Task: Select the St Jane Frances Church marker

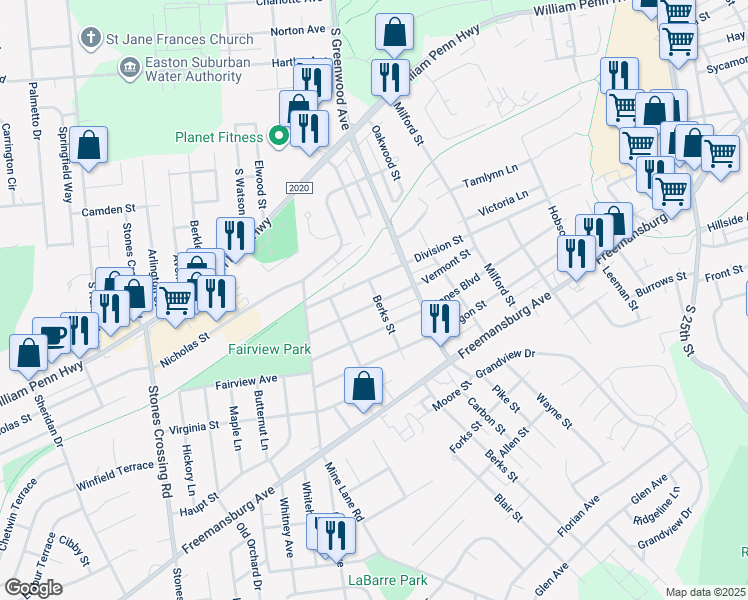Action: point(90,38)
